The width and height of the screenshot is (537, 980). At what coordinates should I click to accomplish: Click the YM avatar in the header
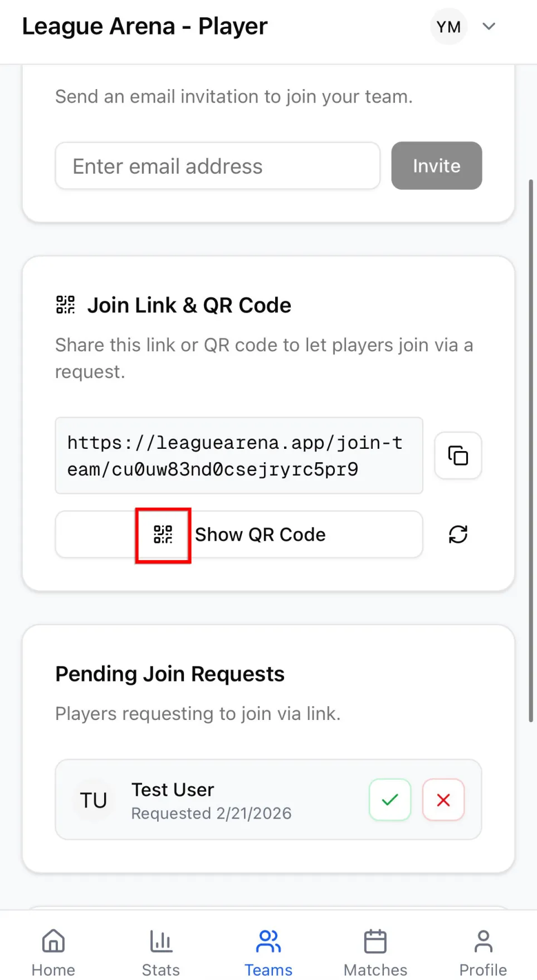point(448,26)
